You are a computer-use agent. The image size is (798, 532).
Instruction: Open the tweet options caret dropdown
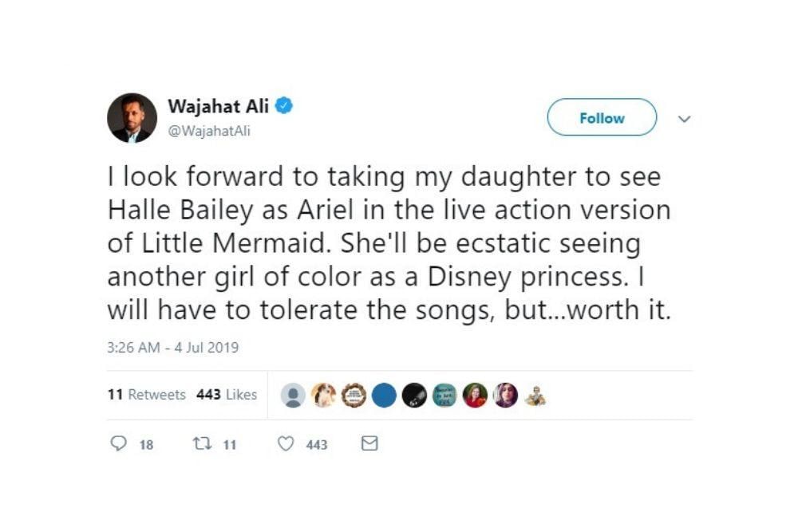(684, 117)
